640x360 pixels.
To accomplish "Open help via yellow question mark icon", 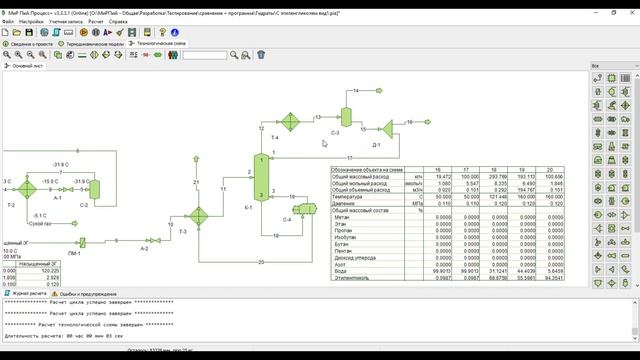I will [162, 32].
